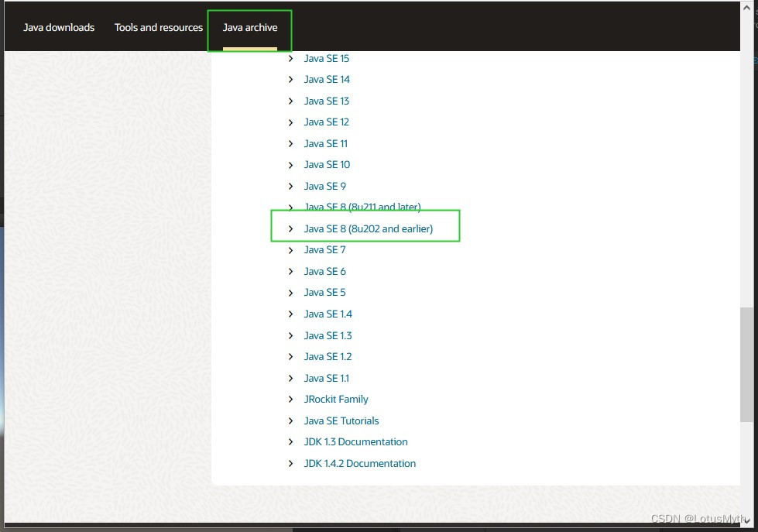Click chevron beside Java SE 5

coord(290,293)
